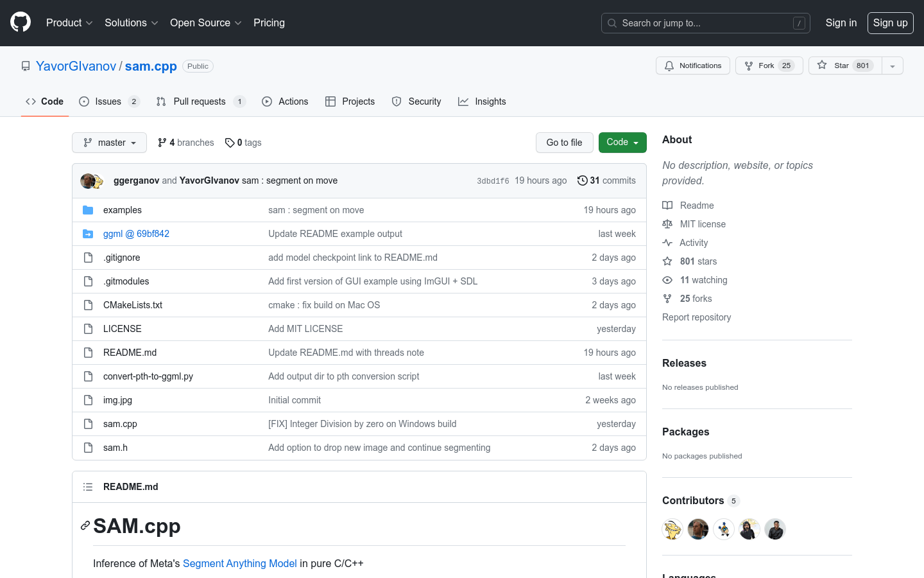Open the README.md file in list
924x578 pixels.
[x=130, y=353]
